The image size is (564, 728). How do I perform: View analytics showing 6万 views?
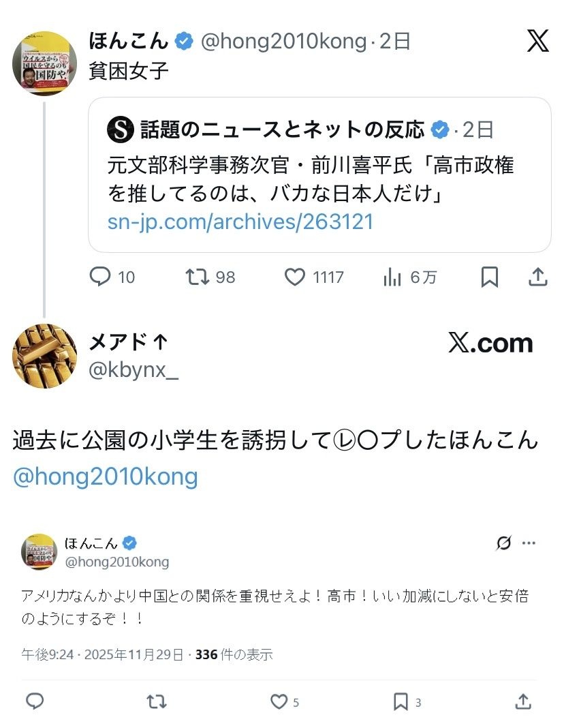point(392,277)
